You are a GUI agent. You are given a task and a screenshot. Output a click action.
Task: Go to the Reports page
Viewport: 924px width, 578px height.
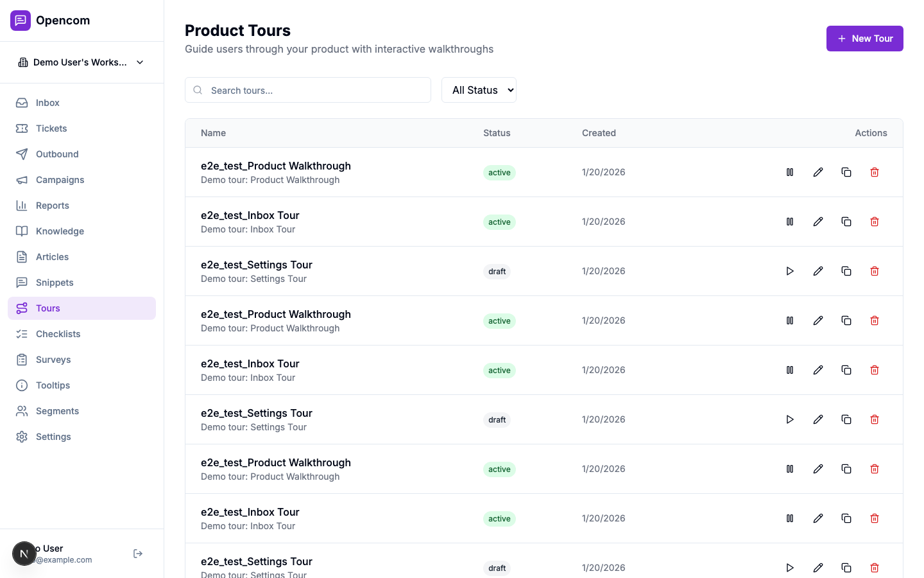pyautogui.click(x=53, y=206)
